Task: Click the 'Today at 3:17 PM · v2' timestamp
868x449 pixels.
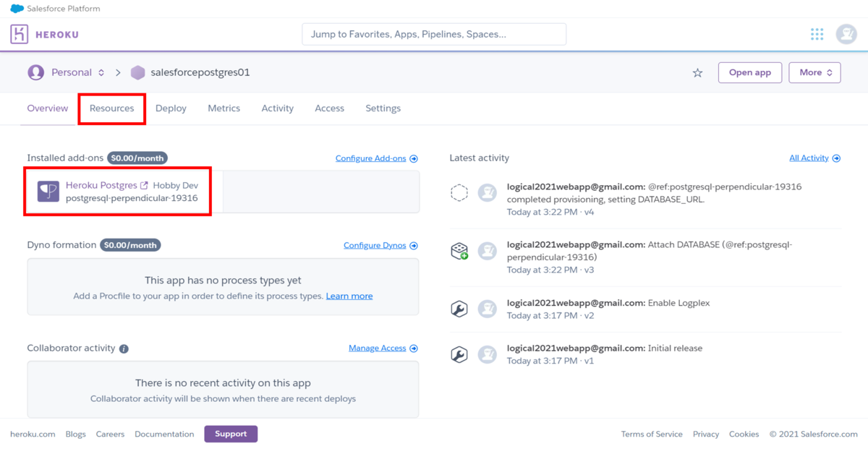Action: point(550,316)
